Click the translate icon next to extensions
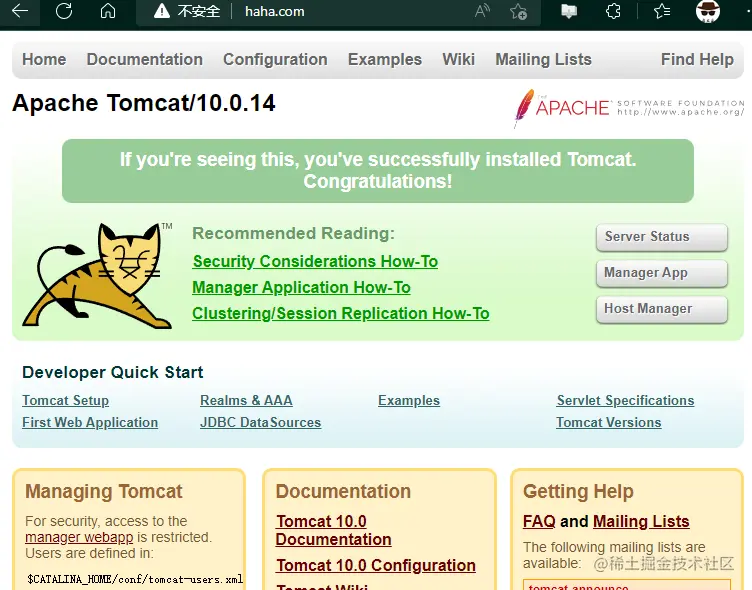The height and width of the screenshot is (590, 752). click(x=569, y=11)
